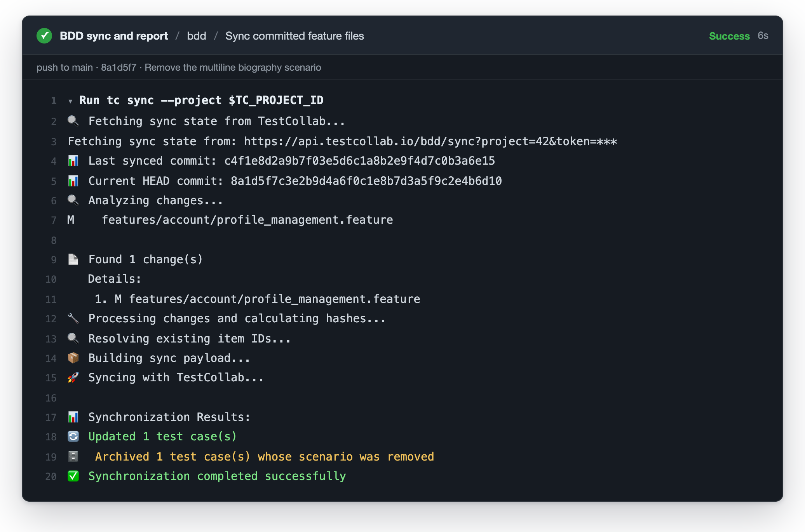Screen dimensions: 805x532
Task: Click the Last synced commit hash c4f1e8d2…
Action: coord(360,161)
